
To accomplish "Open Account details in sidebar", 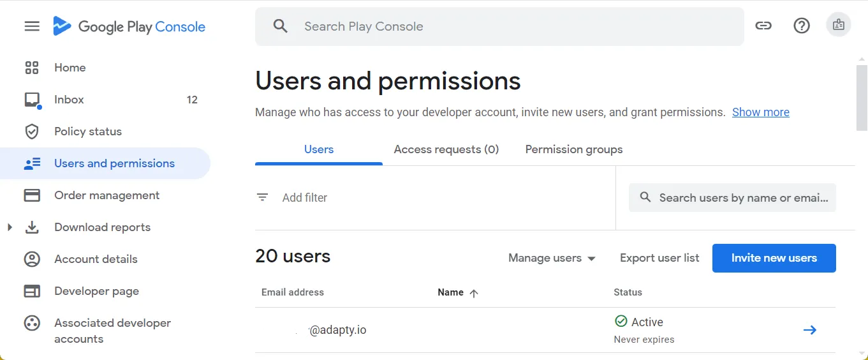I will pyautogui.click(x=96, y=259).
